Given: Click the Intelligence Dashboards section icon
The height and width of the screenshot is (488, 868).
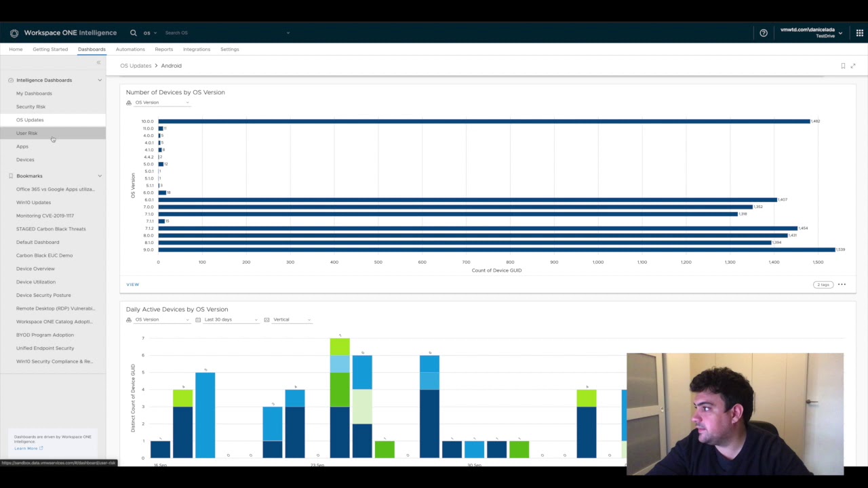Looking at the screenshot, I should (11, 80).
